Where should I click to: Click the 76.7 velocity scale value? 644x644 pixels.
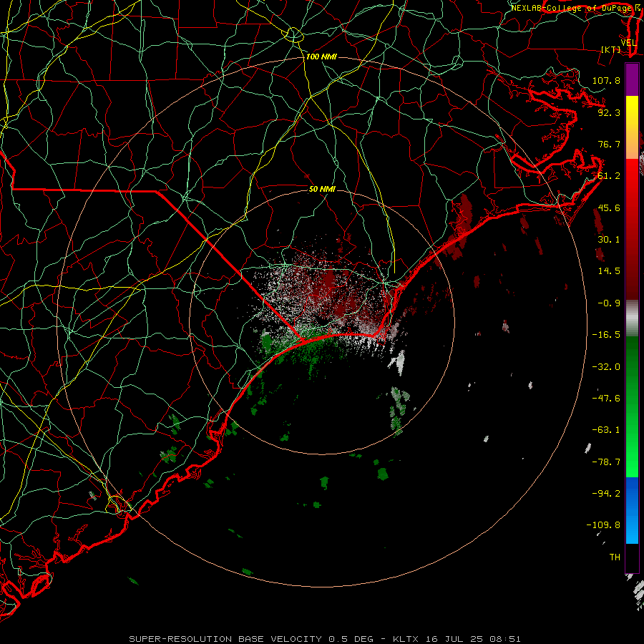click(x=609, y=144)
